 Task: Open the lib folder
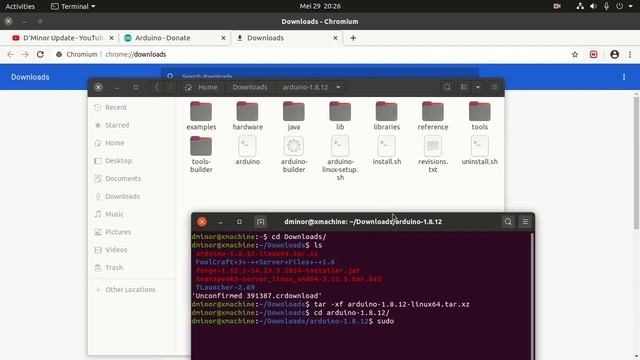point(340,116)
